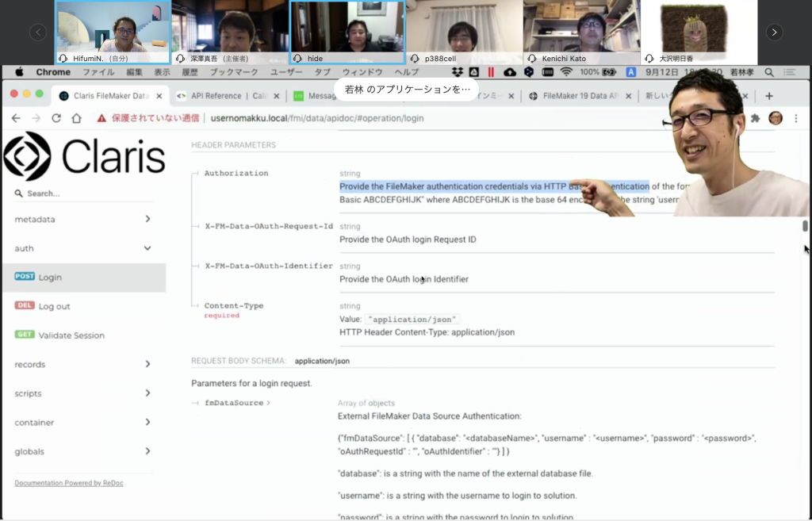Select the Kenichi Kato video thumbnail
The image size is (812, 521).
tap(581, 32)
